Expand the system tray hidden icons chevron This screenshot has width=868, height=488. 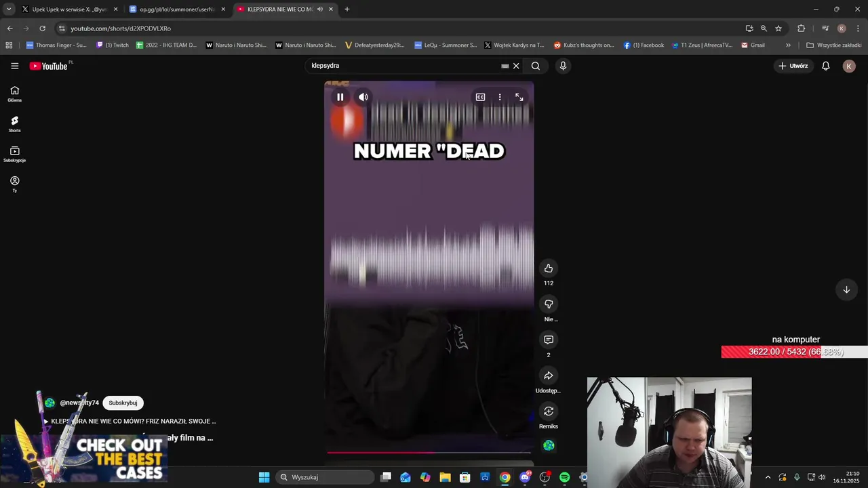[x=768, y=477]
